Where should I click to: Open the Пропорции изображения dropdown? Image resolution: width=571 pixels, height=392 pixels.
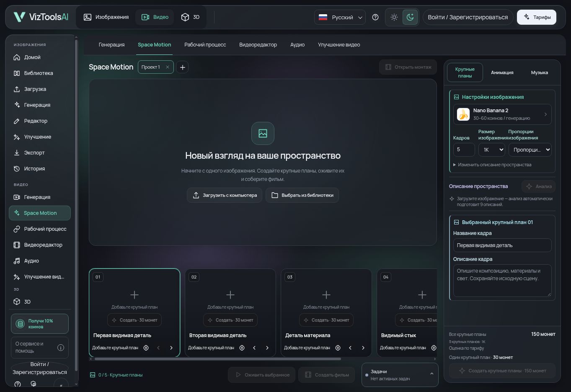[x=530, y=150]
